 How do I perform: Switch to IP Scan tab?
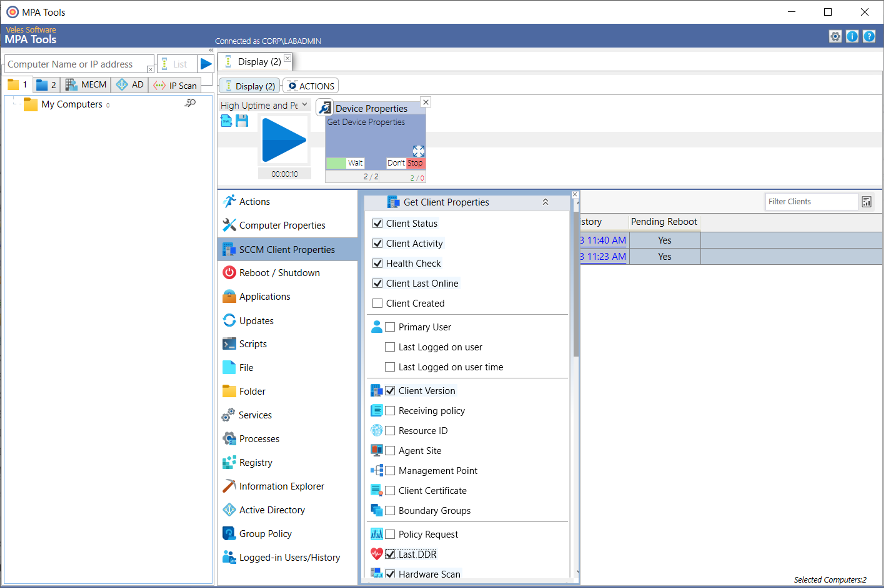[175, 85]
